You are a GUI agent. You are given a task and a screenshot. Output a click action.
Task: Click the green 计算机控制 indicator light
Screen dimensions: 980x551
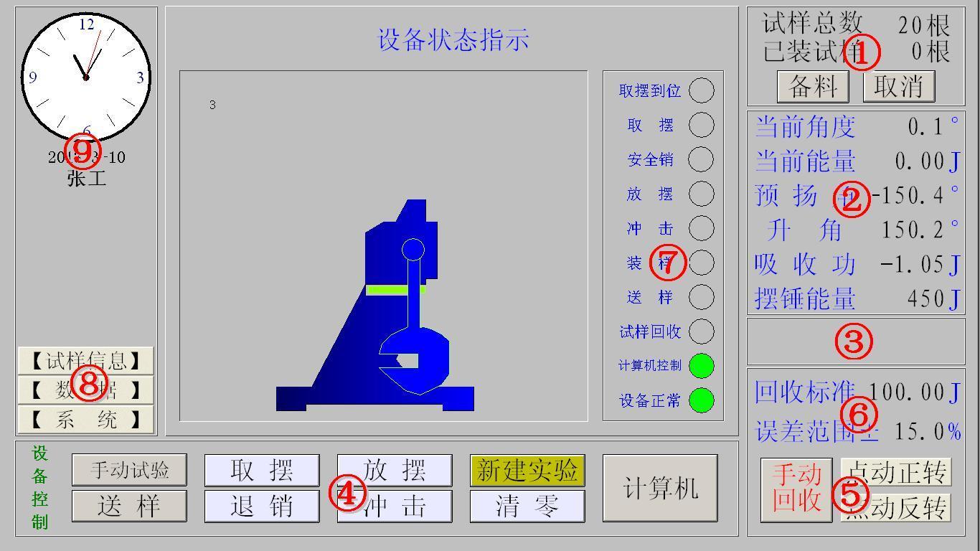click(701, 366)
